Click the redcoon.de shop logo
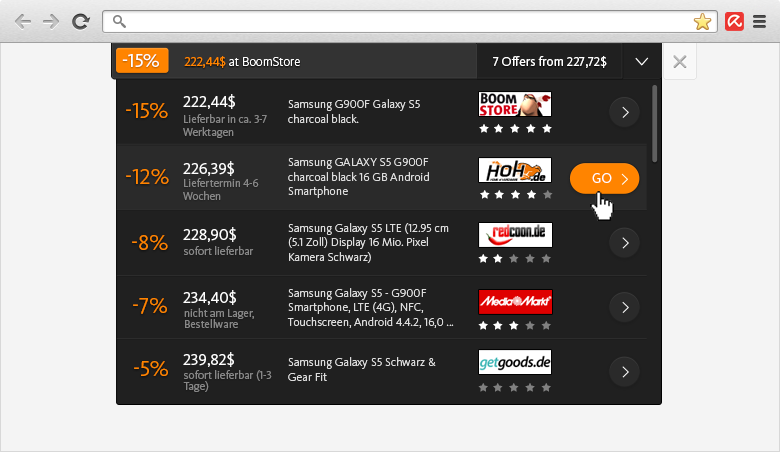The width and height of the screenshot is (780, 452). (515, 235)
